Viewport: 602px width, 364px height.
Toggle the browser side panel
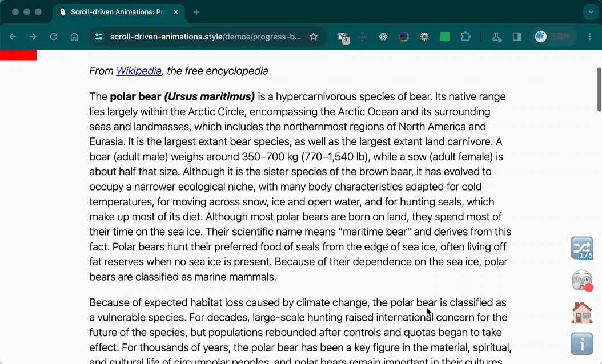tap(517, 37)
